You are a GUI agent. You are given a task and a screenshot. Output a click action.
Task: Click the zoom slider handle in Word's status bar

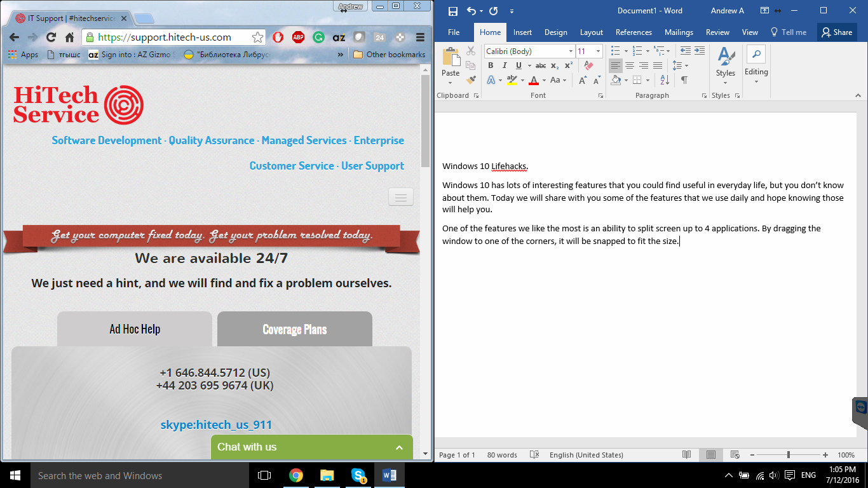click(789, 455)
